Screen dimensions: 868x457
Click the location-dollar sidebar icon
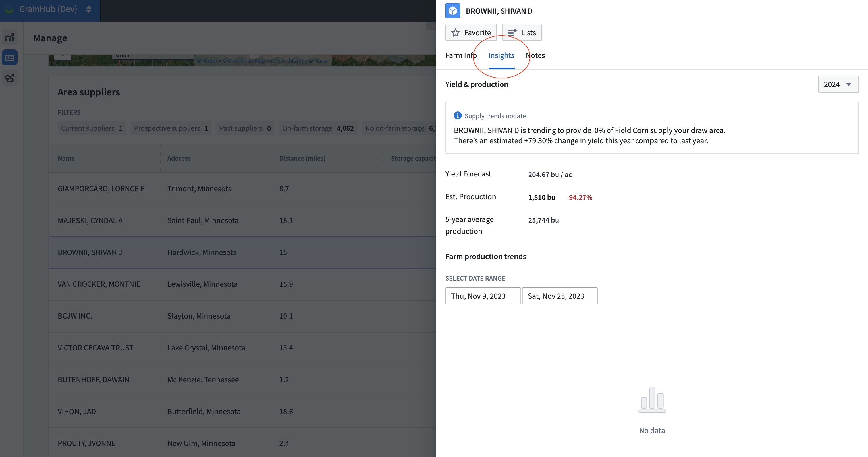[10, 78]
